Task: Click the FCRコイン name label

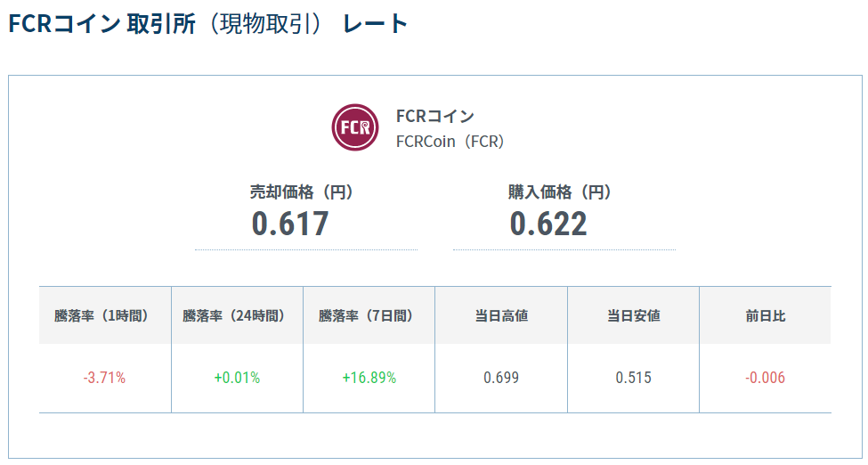Action: point(435,117)
